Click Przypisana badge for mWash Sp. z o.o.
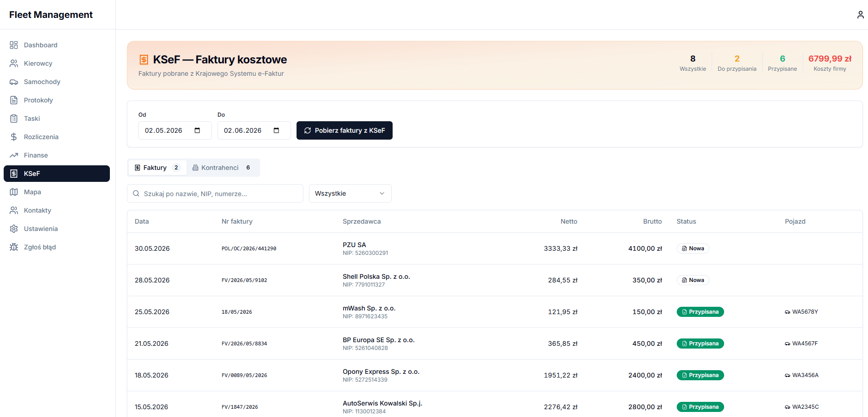 point(700,312)
